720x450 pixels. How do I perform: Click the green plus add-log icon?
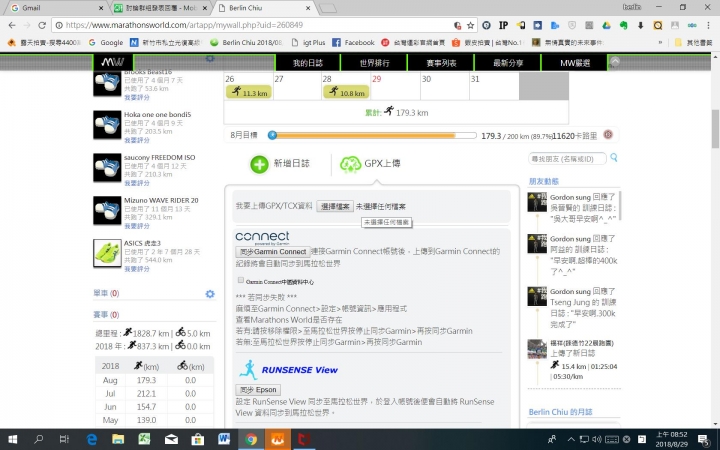[259, 164]
